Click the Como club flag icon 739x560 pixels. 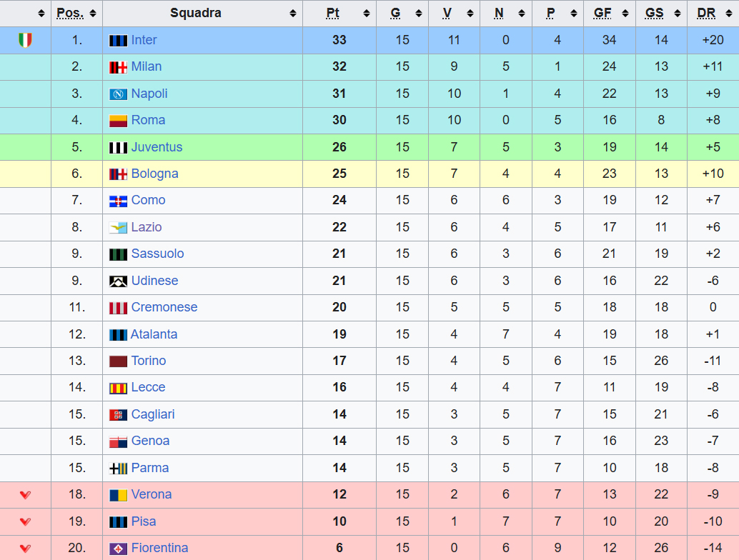pyautogui.click(x=118, y=201)
